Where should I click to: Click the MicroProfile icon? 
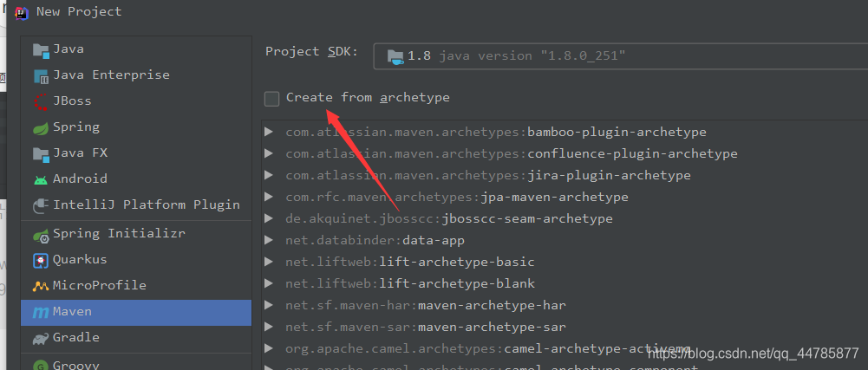point(41,287)
